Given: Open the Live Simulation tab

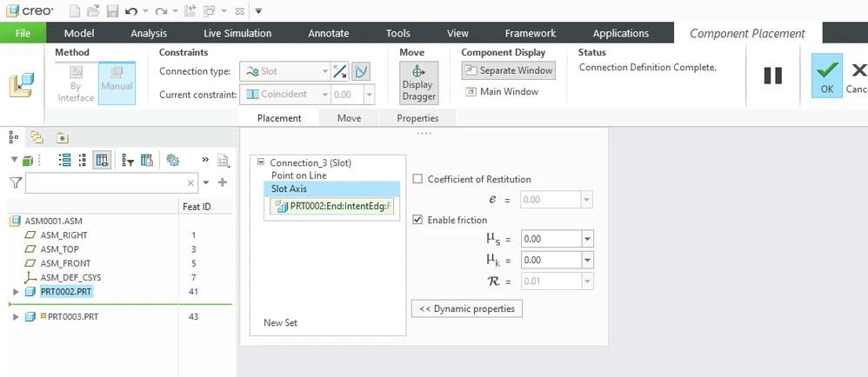Looking at the screenshot, I should point(237,33).
